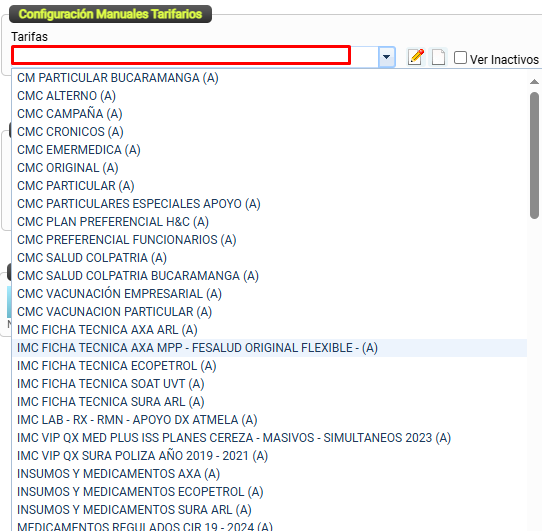Select CM PARTICULAR BUCARAMANGA (A)
This screenshot has width=542, height=531.
click(x=270, y=78)
